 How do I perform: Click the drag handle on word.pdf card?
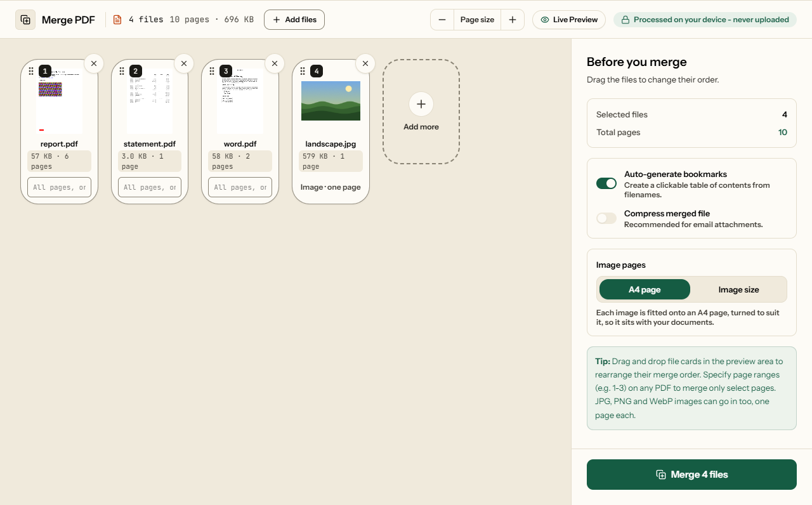pos(212,71)
